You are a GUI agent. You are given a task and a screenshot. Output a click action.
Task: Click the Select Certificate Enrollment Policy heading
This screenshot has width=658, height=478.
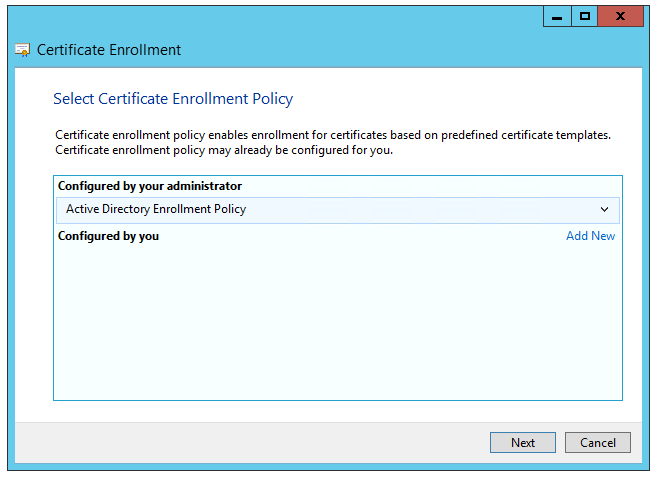172,99
